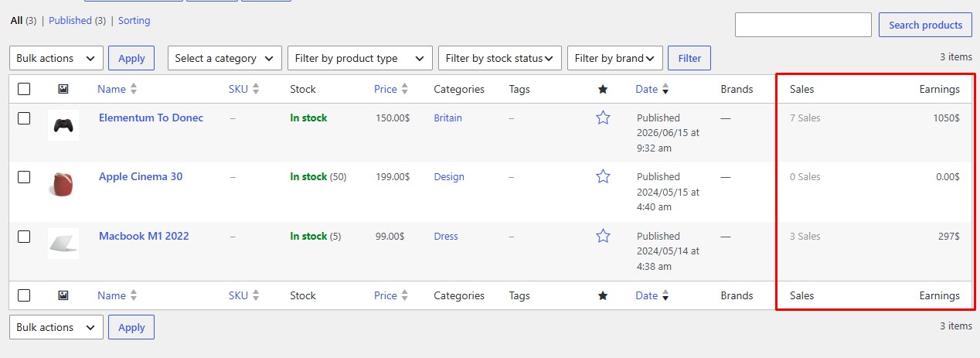The height and width of the screenshot is (358, 980).
Task: Click the top Apply button
Action: point(131,58)
